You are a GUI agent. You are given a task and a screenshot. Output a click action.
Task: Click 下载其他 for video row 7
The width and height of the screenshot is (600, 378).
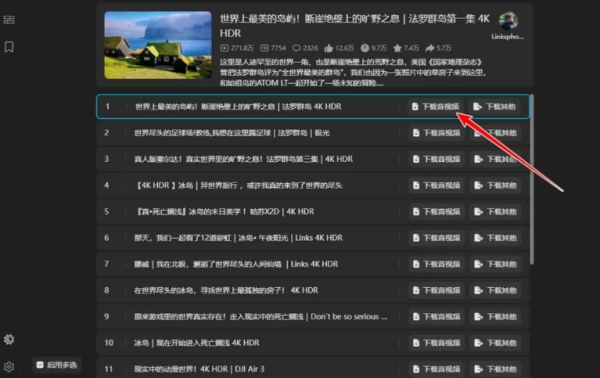click(496, 264)
